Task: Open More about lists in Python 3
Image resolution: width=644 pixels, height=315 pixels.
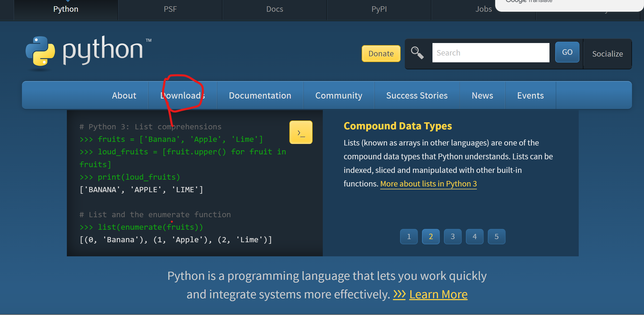Action: [428, 184]
